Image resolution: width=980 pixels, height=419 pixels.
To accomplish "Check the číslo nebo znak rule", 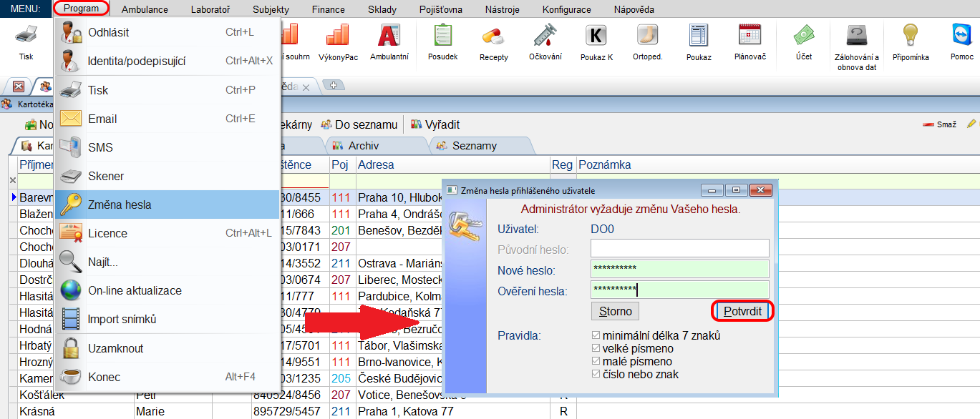I will (596, 374).
